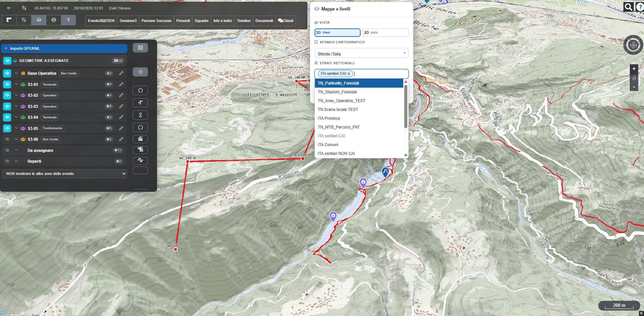The width and height of the screenshot is (644, 316).
Task: Select the circle drawing tool
Action: click(x=140, y=128)
